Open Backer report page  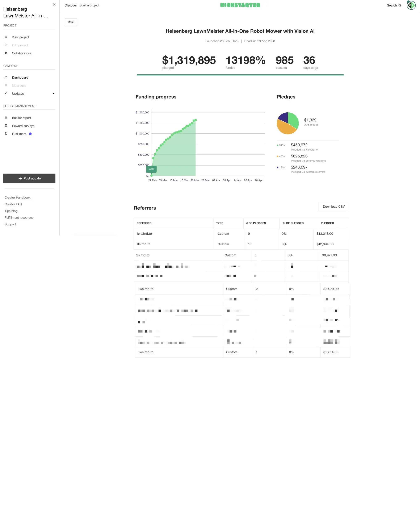tap(22, 118)
